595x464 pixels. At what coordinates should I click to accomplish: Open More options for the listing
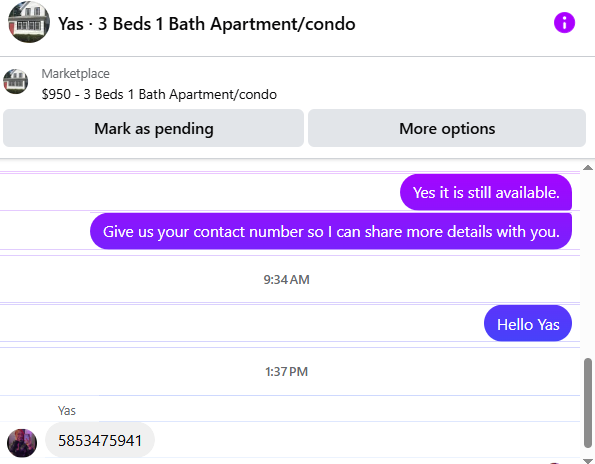447,128
